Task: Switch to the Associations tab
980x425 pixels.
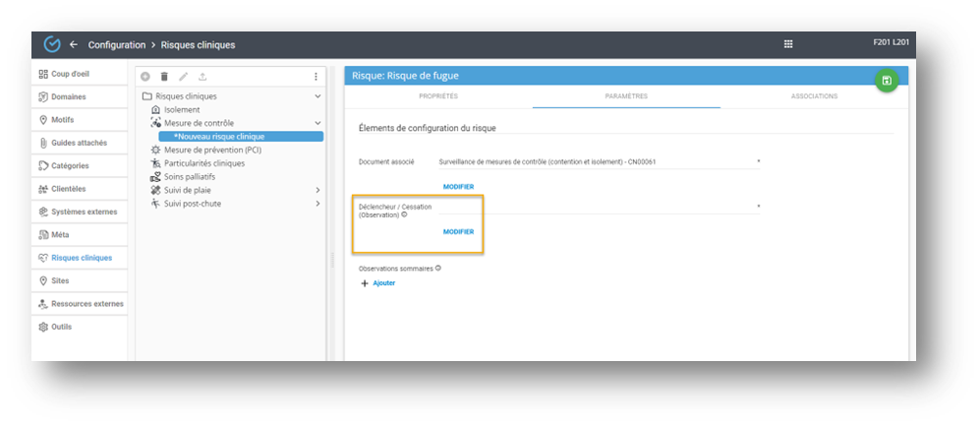Action: click(814, 96)
